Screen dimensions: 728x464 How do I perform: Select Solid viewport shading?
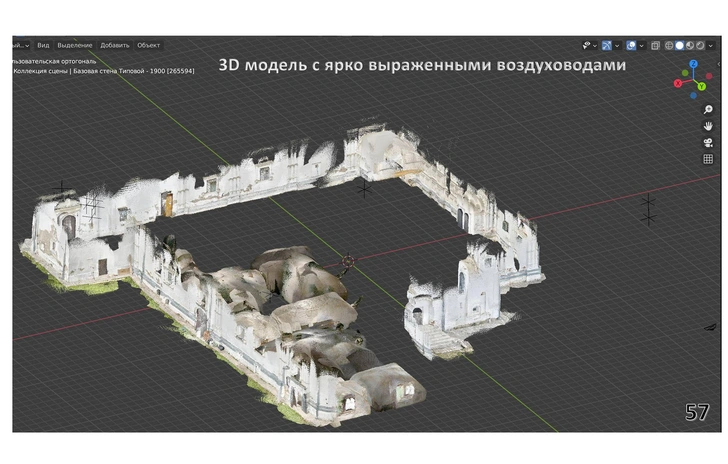679,45
